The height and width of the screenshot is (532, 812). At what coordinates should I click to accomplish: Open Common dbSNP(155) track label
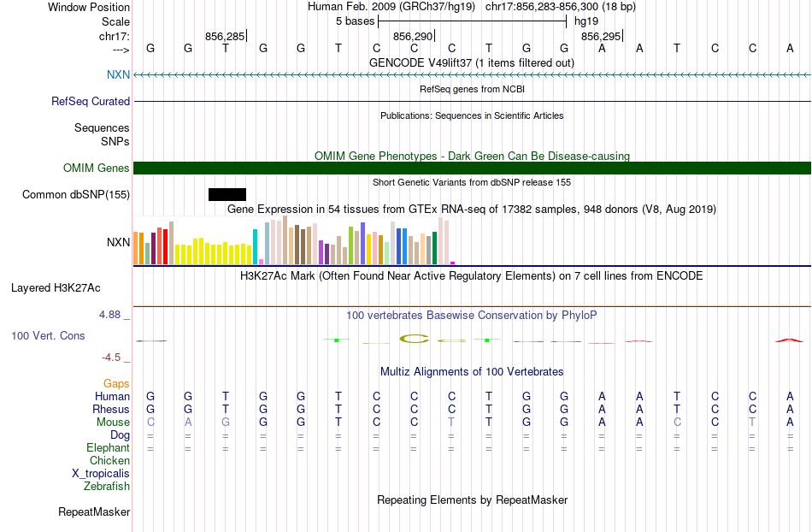[75, 194]
